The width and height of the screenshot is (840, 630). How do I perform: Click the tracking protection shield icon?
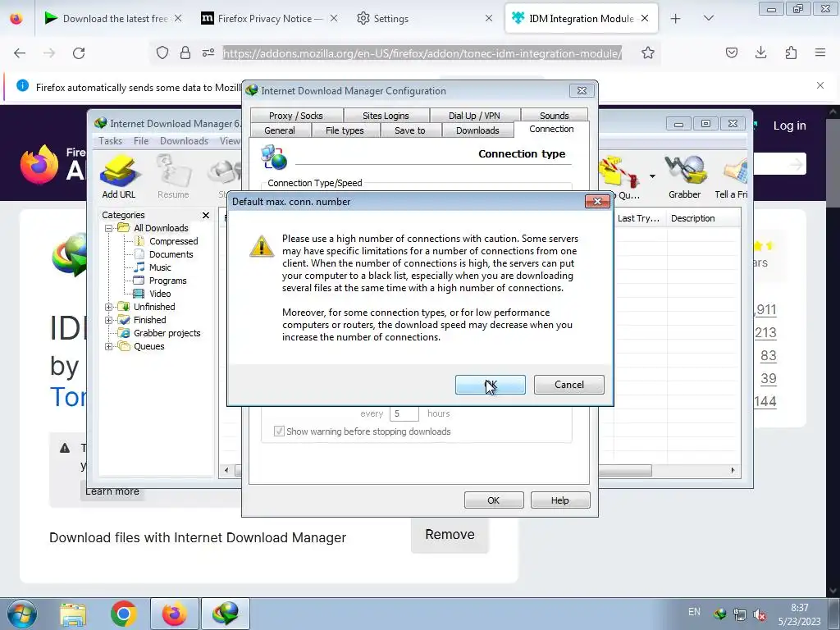(x=162, y=52)
